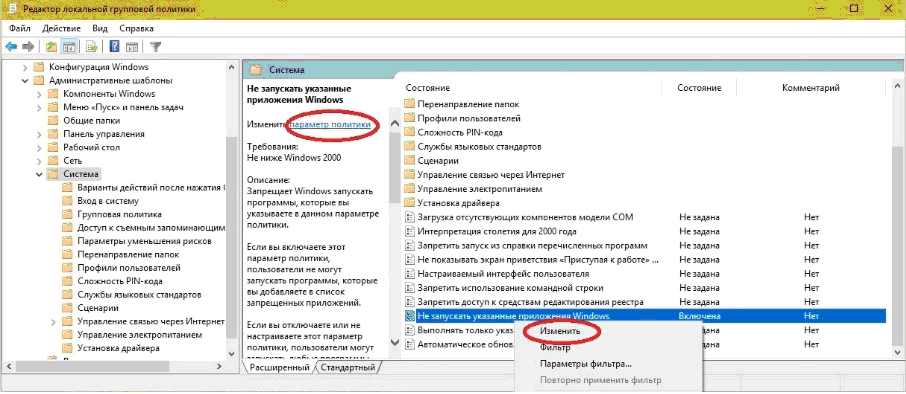Expand the Рабочий стол tree node

(39, 147)
